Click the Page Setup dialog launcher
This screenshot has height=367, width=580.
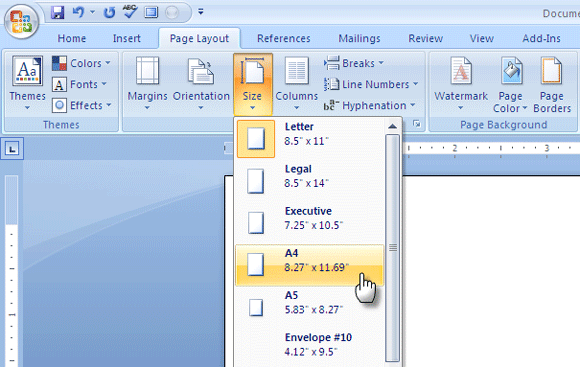click(x=417, y=124)
